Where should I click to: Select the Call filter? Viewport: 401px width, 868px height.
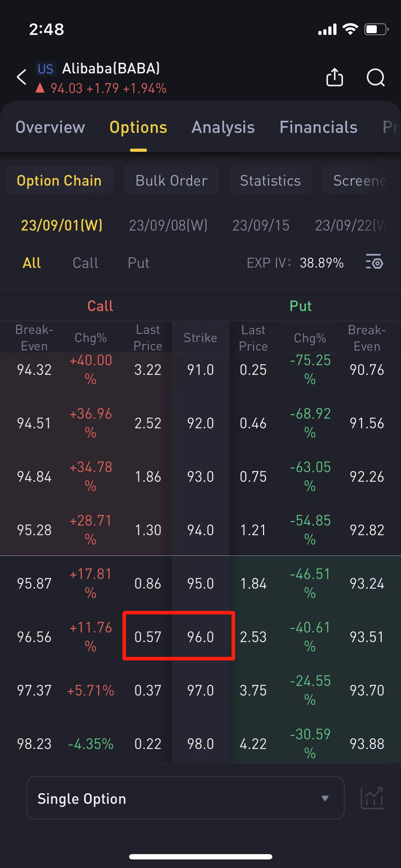pyautogui.click(x=86, y=263)
